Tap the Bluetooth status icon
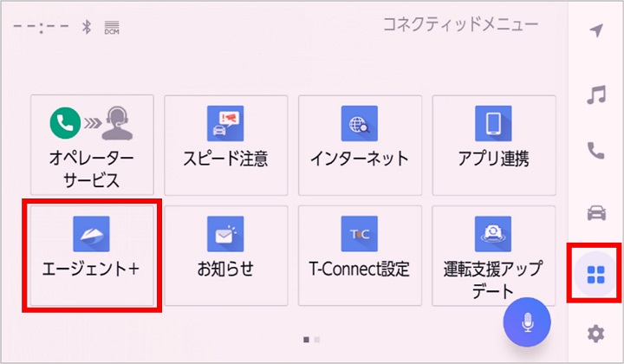Viewport: 624px width, 364px height. click(x=86, y=26)
